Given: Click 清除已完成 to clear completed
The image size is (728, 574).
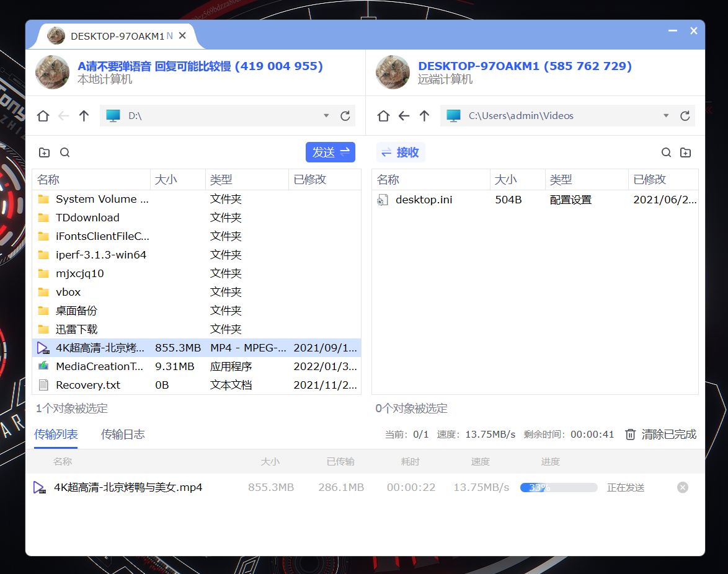Looking at the screenshot, I should pyautogui.click(x=660, y=435).
